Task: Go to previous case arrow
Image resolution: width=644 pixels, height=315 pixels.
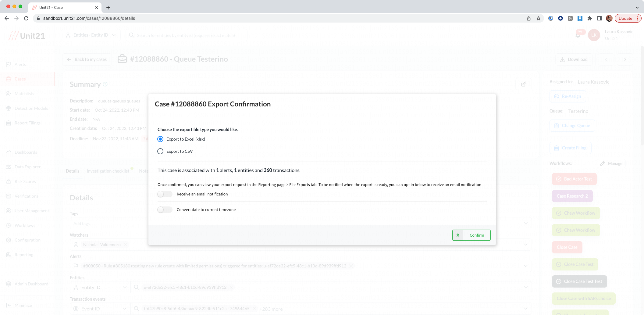Action: pyautogui.click(x=606, y=59)
